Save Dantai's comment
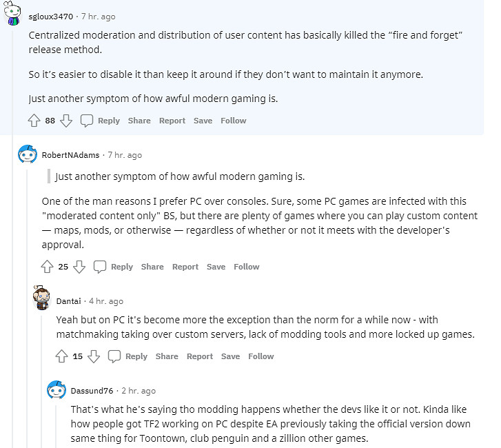501x448 pixels. click(230, 356)
